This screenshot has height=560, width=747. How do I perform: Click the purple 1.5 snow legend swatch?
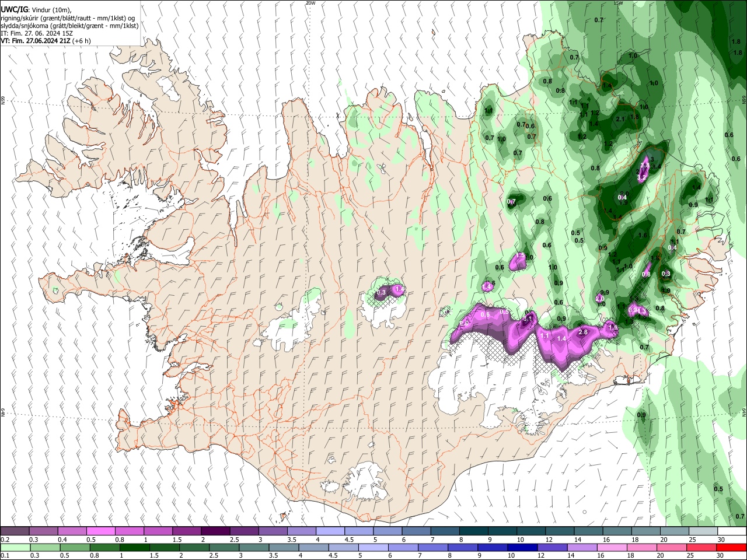click(186, 531)
